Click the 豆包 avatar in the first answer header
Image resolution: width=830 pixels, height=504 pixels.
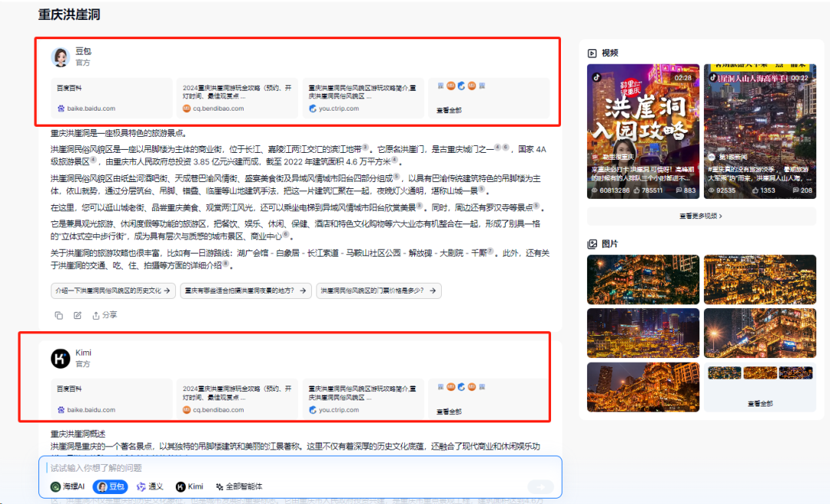point(61,57)
